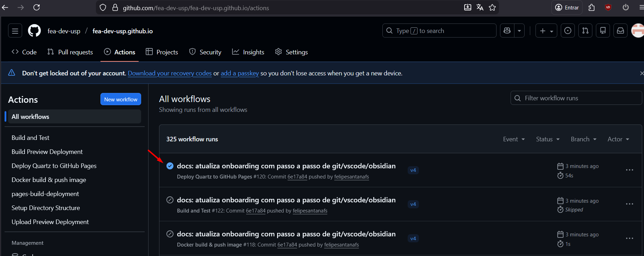The width and height of the screenshot is (644, 256).
Task: Switch to the Insights tab
Action: pyautogui.click(x=248, y=52)
